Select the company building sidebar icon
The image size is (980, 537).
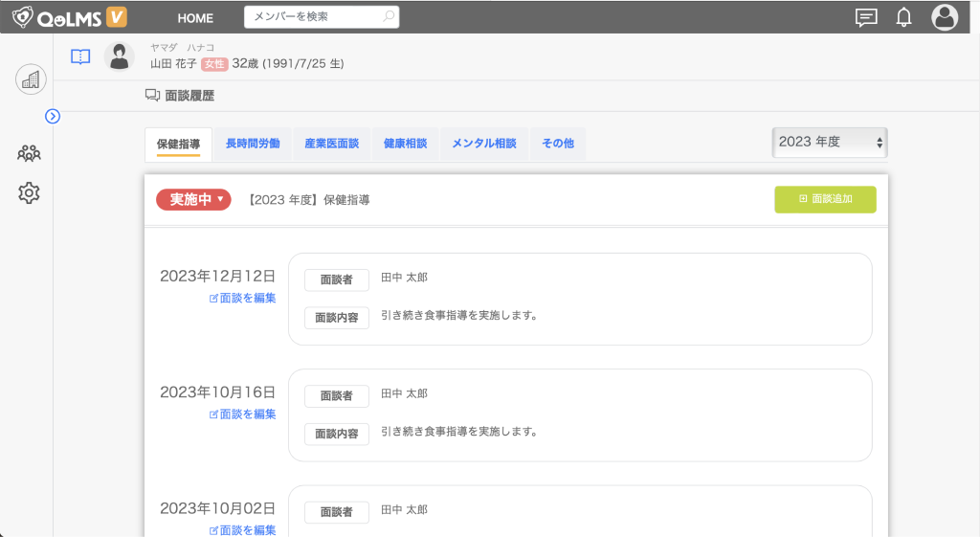[x=31, y=79]
